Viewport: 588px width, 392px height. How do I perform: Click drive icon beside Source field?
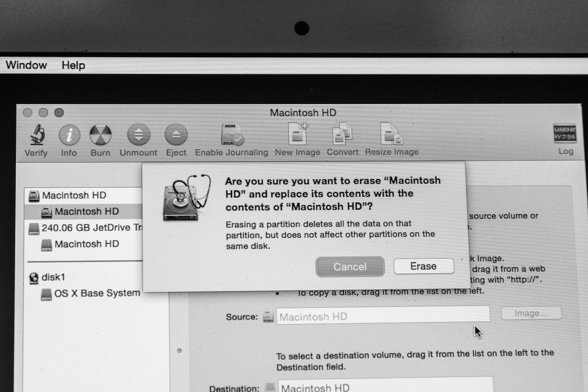point(268,317)
